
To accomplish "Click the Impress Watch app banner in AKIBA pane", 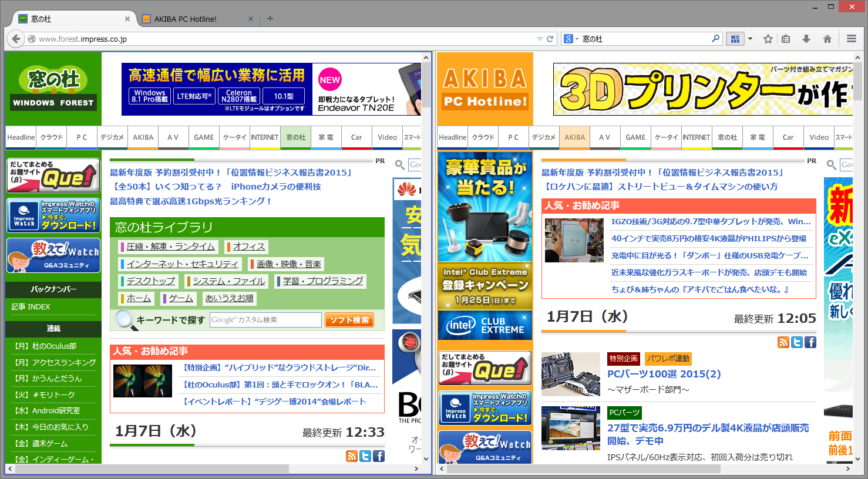I will coord(485,408).
